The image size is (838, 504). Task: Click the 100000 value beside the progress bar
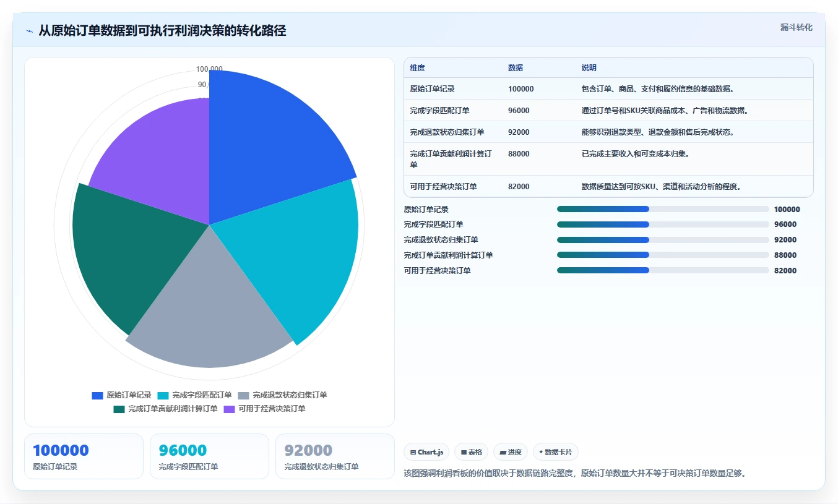tap(787, 210)
